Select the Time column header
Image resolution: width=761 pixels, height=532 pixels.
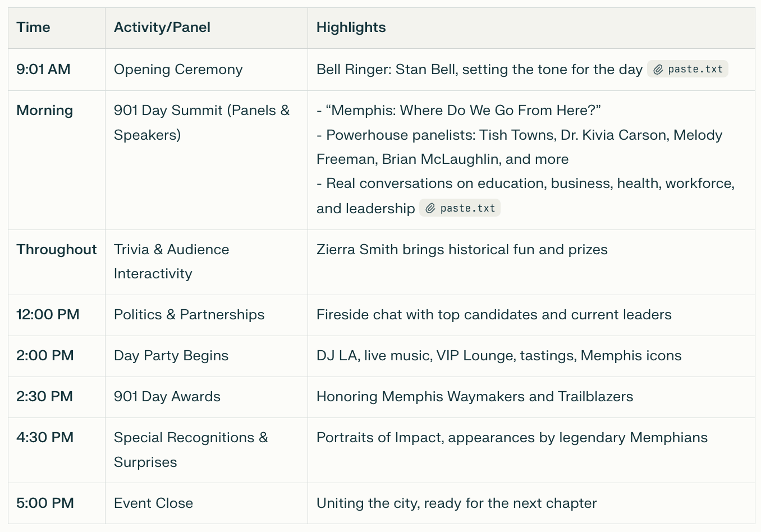pyautogui.click(x=57, y=28)
